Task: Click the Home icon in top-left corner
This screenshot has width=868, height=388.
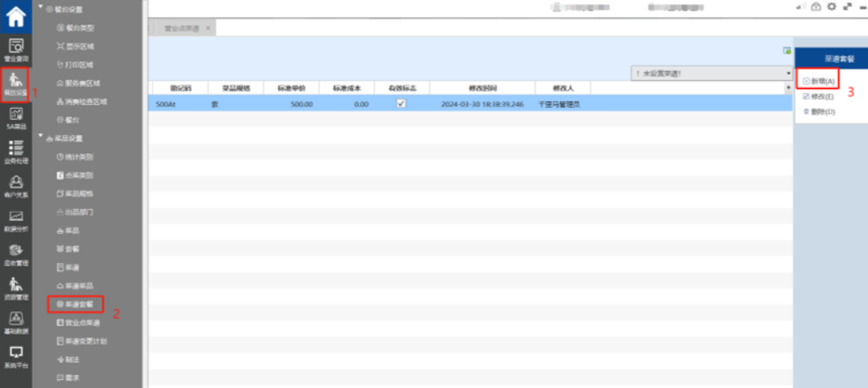Action: click(x=15, y=15)
